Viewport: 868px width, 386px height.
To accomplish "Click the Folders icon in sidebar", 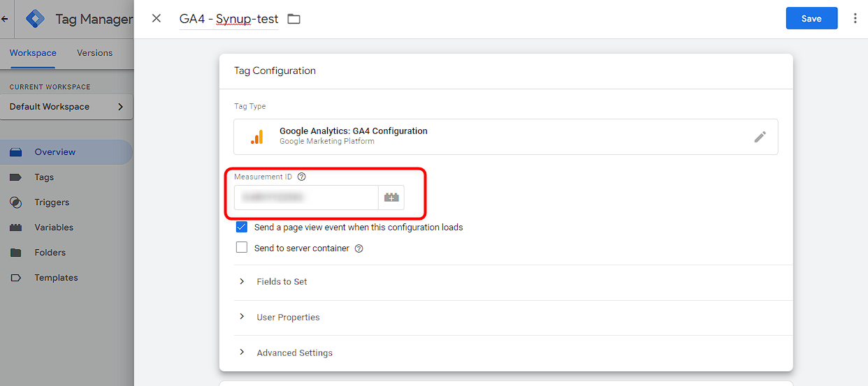I will (15, 253).
